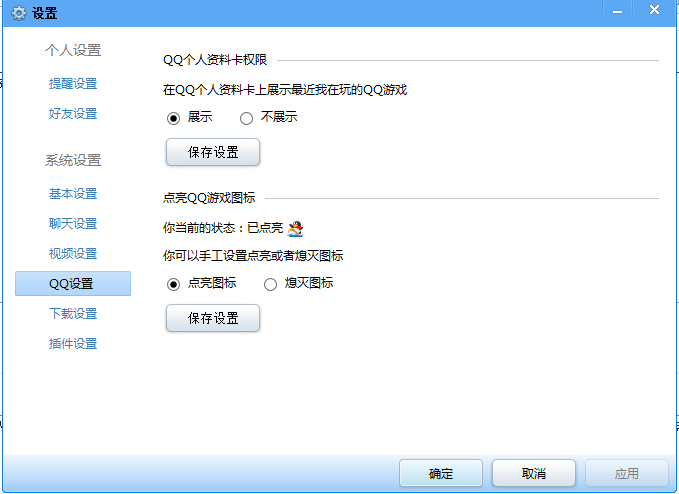The image size is (679, 494).
Task: Open 下载设置 in the sidebar
Action: (x=73, y=313)
